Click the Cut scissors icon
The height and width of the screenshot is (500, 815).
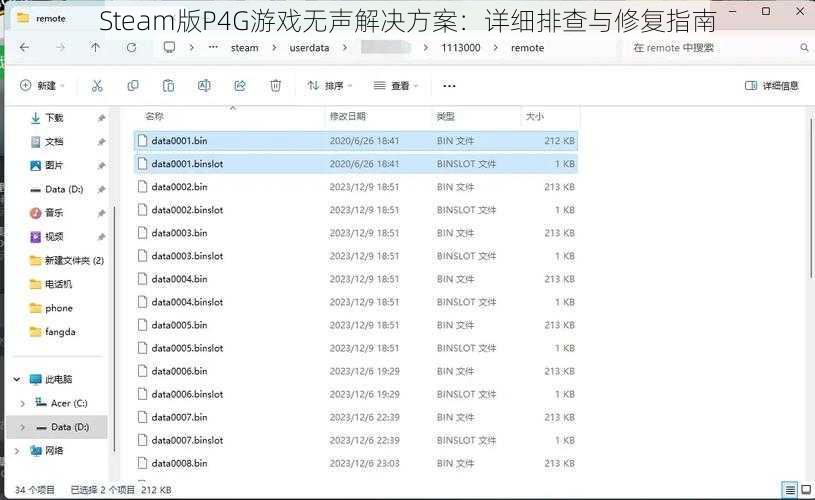(97, 86)
